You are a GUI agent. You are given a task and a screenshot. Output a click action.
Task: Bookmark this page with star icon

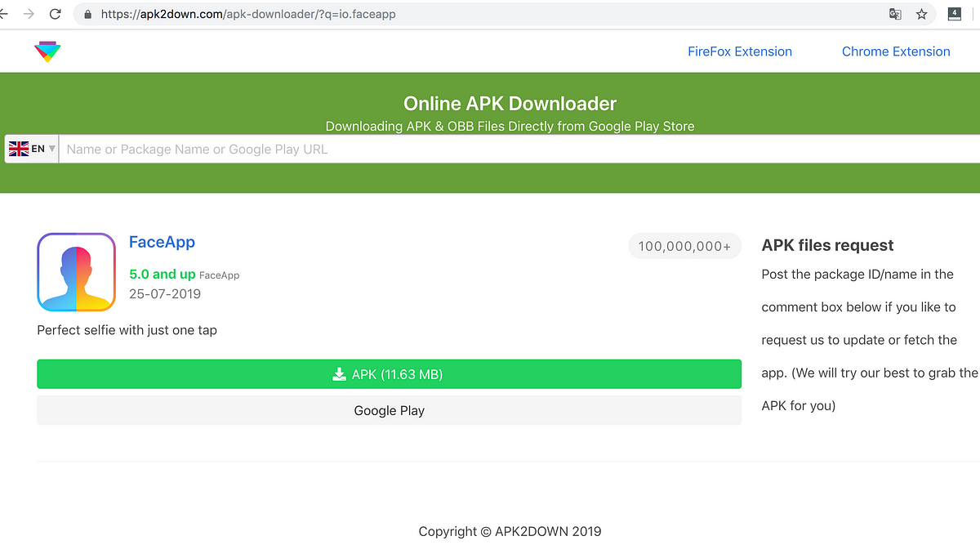(x=921, y=14)
